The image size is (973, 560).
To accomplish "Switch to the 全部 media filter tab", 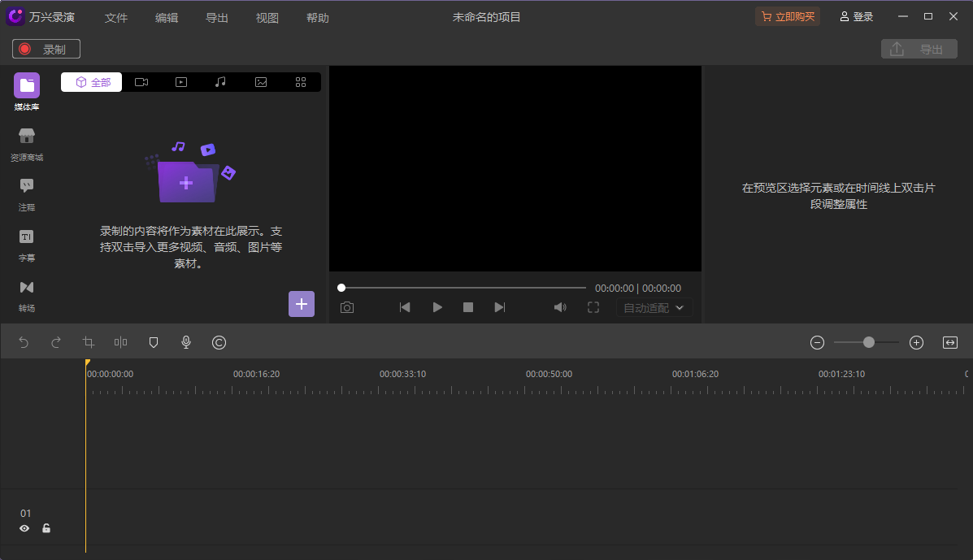I will tap(91, 81).
